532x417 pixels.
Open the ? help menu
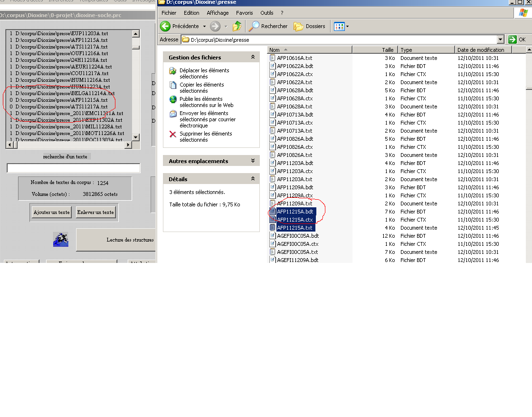282,13
